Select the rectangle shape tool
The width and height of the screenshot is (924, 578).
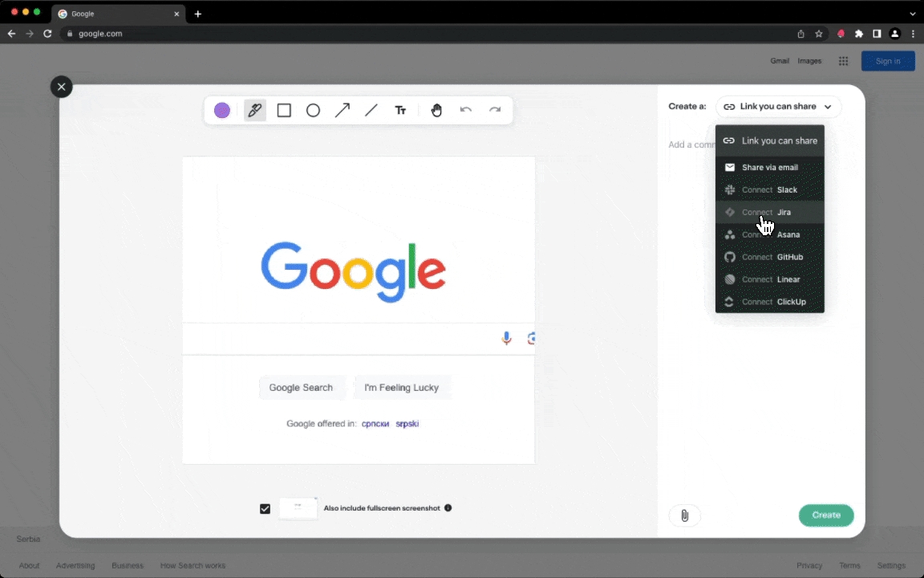click(284, 111)
